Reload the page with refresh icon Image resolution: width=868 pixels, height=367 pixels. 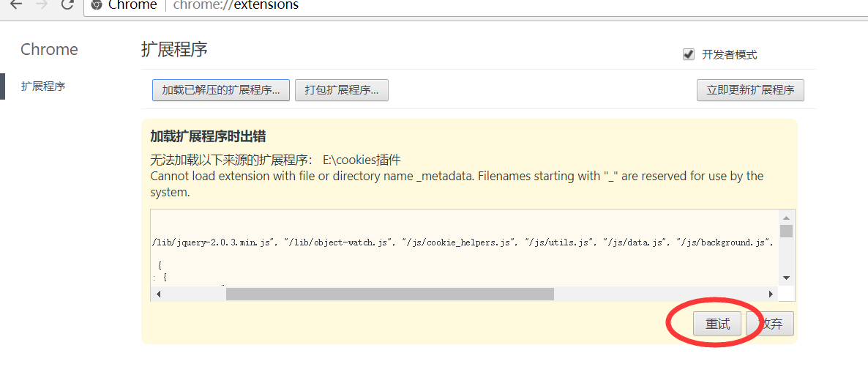coord(67,4)
